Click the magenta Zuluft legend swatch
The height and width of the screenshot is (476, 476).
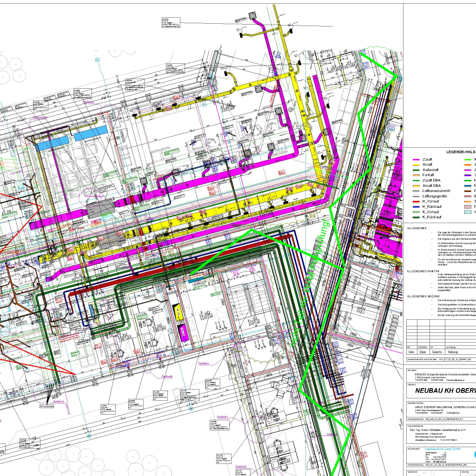(416, 159)
